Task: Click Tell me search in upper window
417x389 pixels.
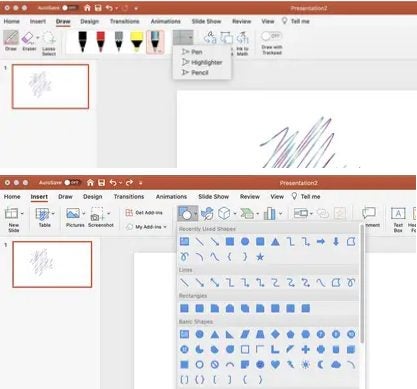Action: [x=296, y=21]
